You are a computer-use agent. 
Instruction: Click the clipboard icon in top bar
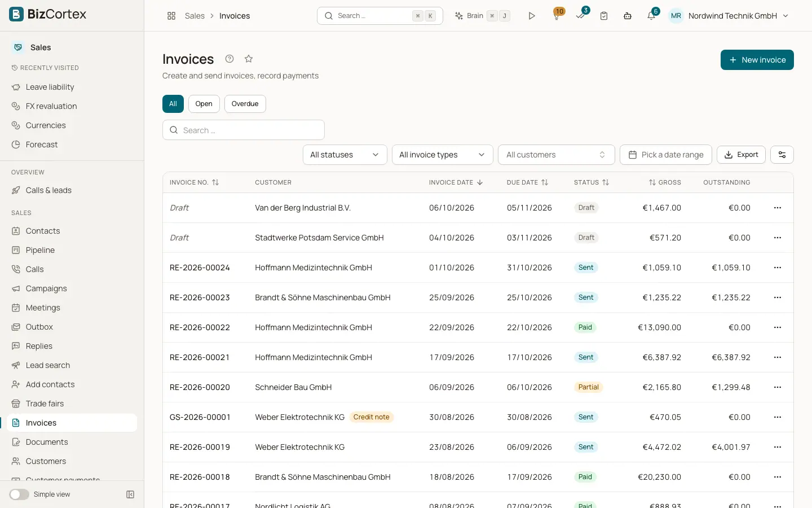(604, 16)
